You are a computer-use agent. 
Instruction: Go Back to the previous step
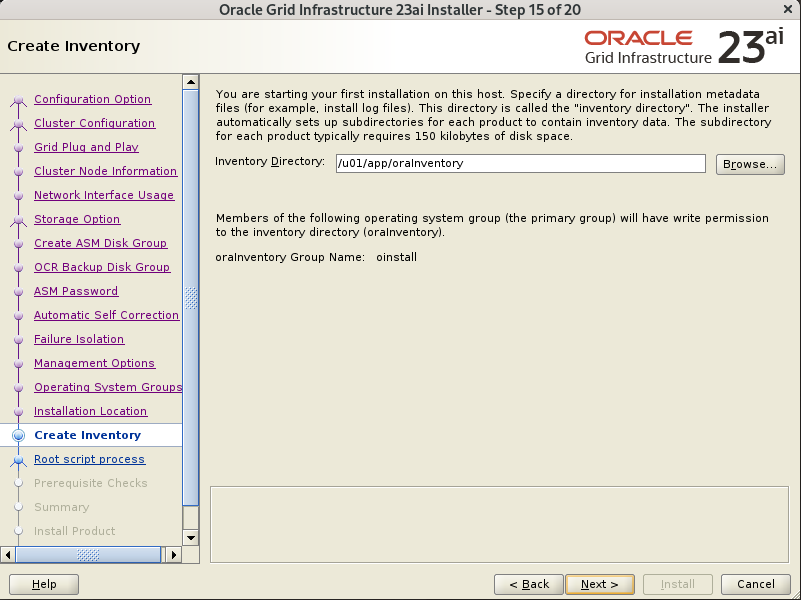(x=529, y=584)
